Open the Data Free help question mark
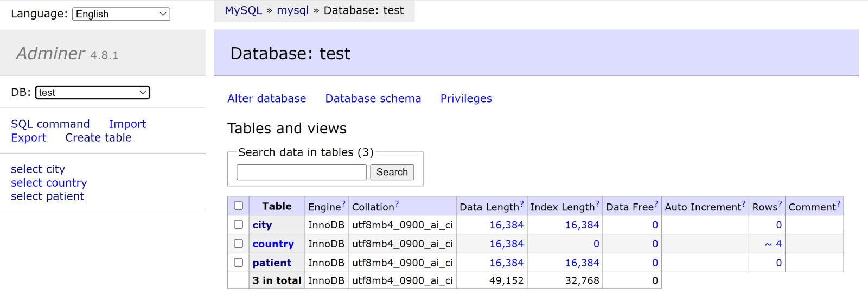This screenshot has width=868, height=300. point(656,204)
